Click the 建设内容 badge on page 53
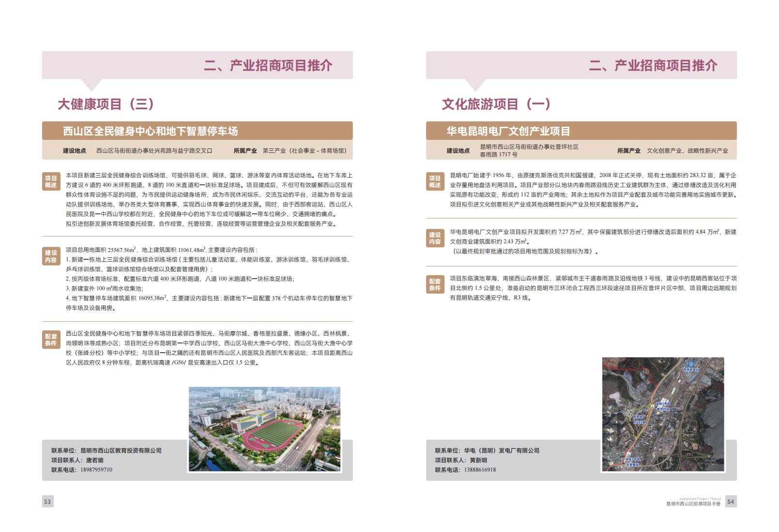 pyautogui.click(x=51, y=256)
